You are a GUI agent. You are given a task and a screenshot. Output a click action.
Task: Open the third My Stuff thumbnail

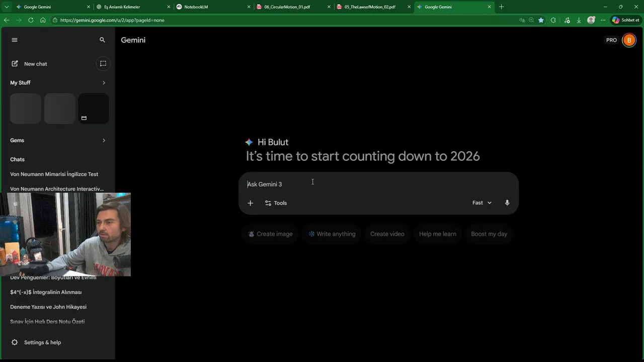pyautogui.click(x=94, y=108)
